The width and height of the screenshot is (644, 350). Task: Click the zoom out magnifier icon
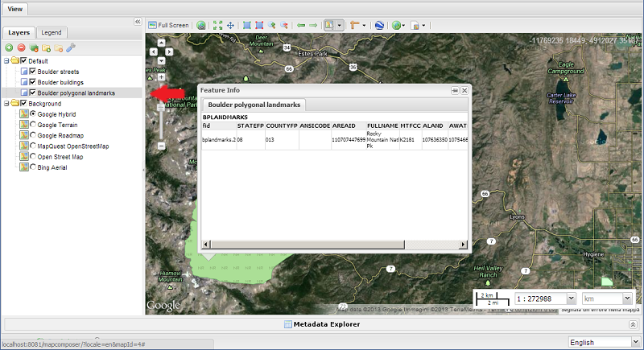[284, 26]
